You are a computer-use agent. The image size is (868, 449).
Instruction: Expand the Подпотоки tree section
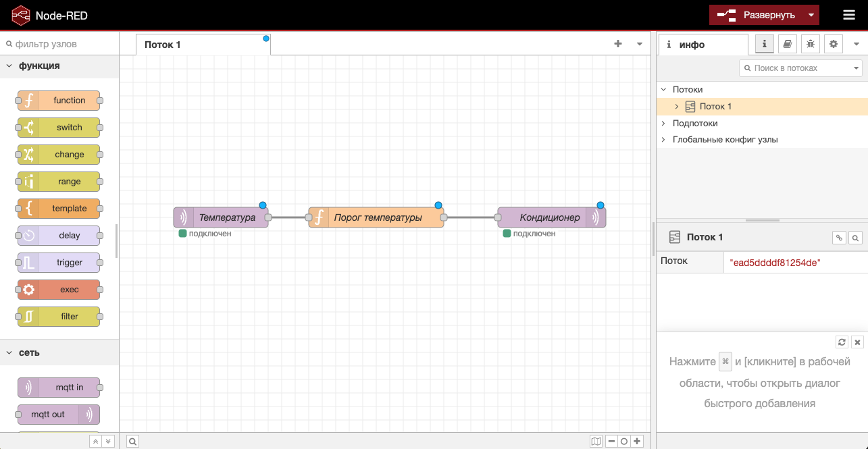pos(663,124)
